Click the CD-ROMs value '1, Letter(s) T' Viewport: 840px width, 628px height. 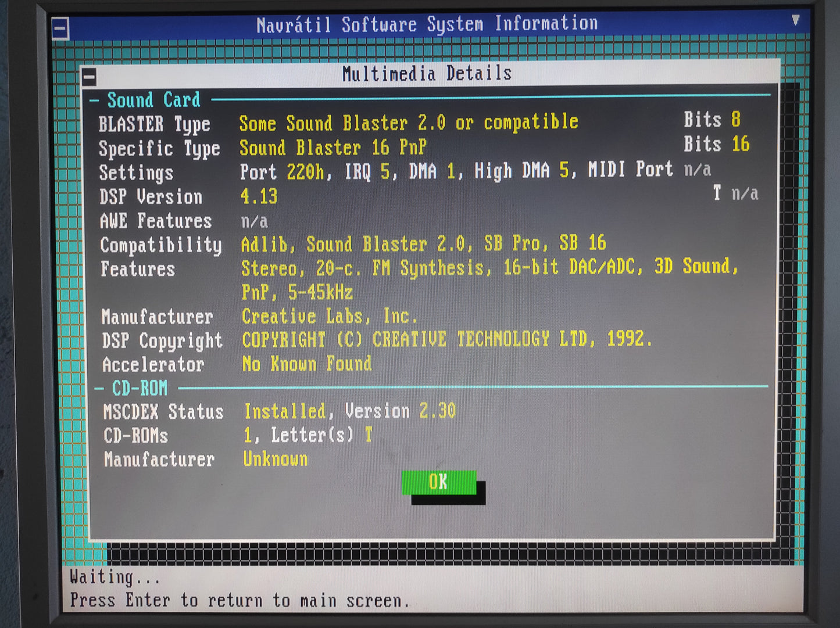pyautogui.click(x=308, y=435)
